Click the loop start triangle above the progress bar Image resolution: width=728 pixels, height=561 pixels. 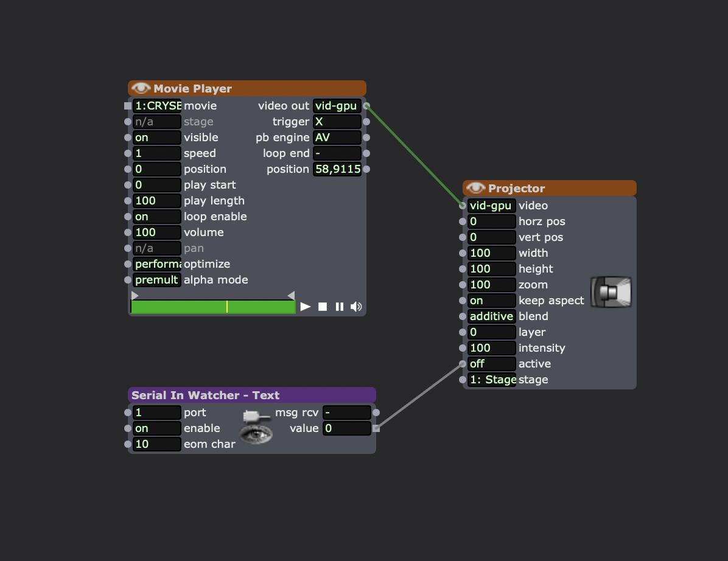click(135, 294)
